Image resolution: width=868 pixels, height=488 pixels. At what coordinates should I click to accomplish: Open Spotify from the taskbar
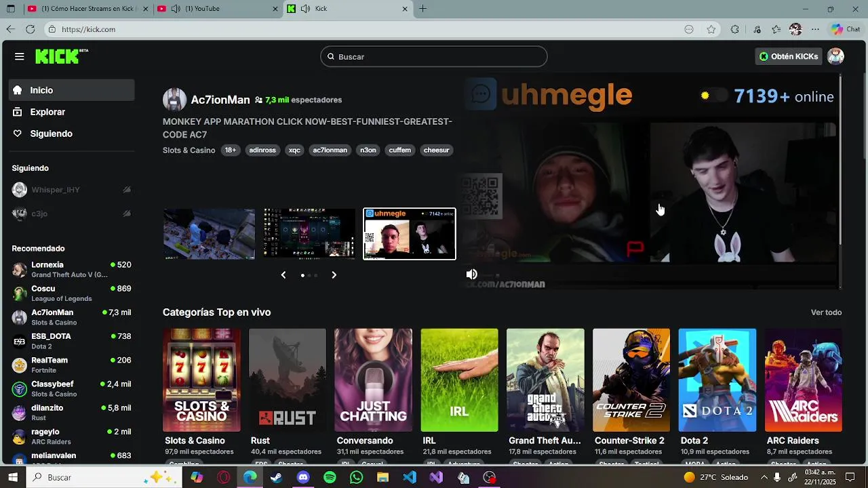click(x=330, y=477)
